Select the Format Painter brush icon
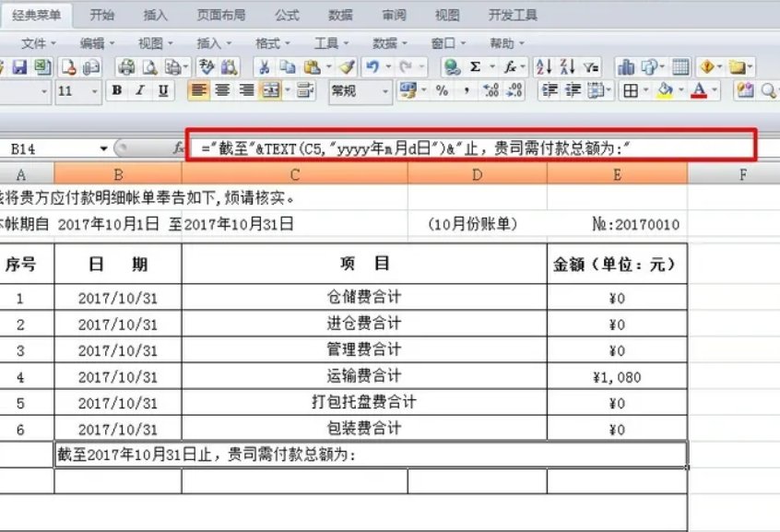780x532 pixels. coord(347,66)
